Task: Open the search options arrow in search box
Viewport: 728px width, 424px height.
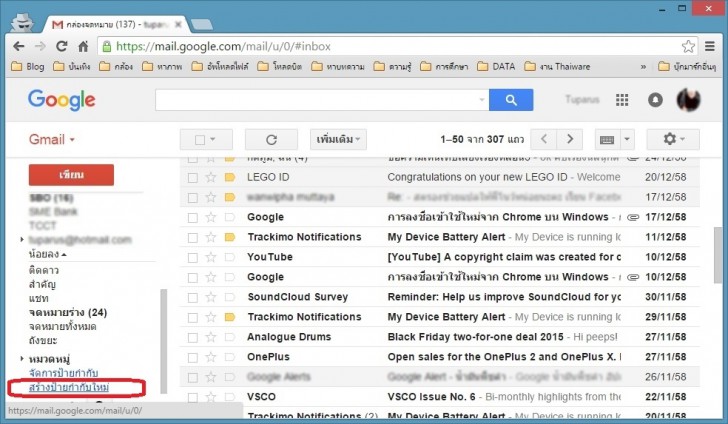Action: tap(481, 100)
